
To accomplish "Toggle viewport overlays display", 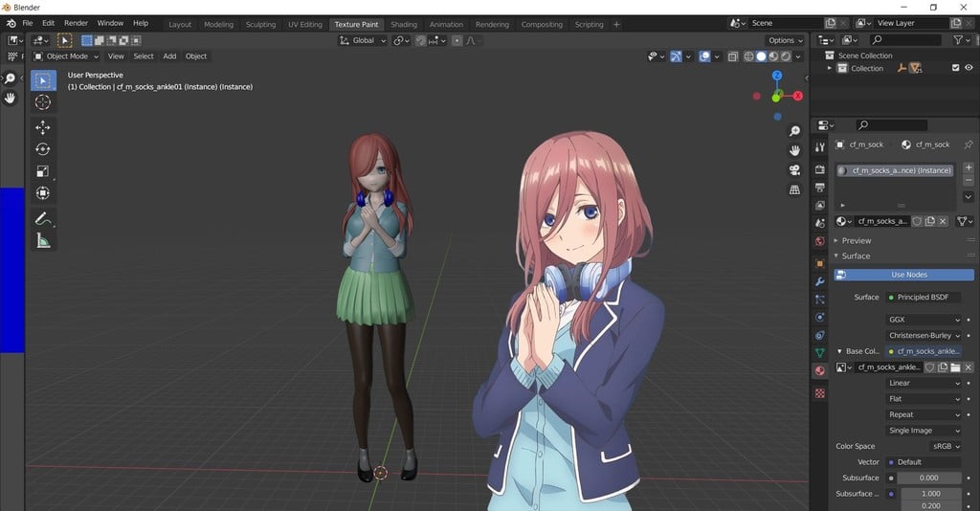I will (x=704, y=56).
